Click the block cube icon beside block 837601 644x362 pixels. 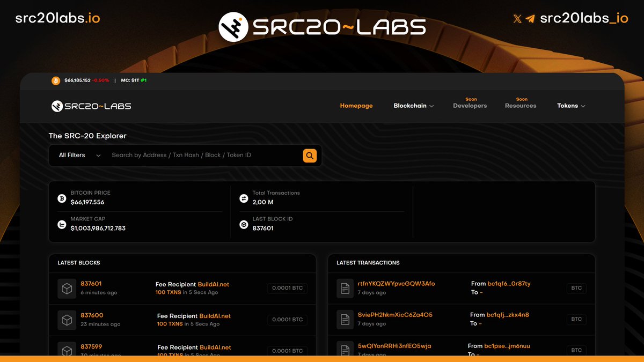pyautogui.click(x=67, y=288)
